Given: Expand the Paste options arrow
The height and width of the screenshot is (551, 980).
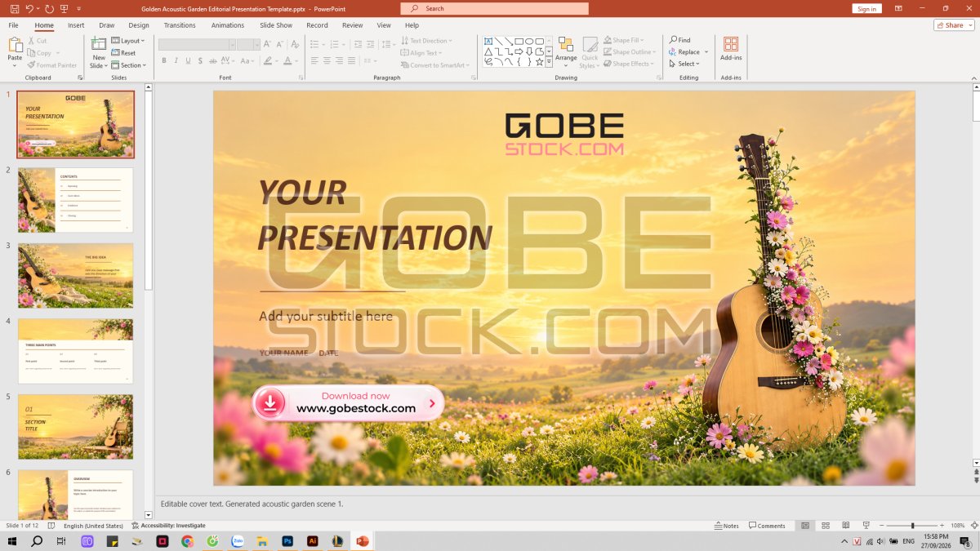Looking at the screenshot, I should coord(15,65).
